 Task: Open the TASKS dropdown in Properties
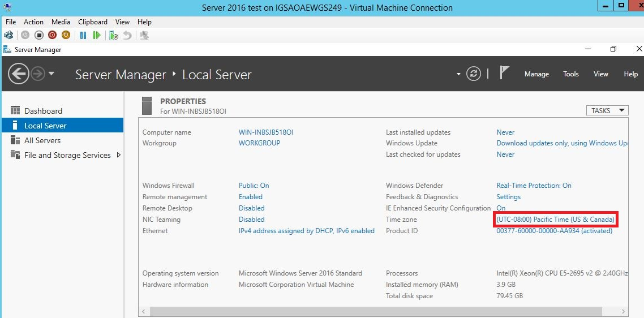[x=607, y=110]
